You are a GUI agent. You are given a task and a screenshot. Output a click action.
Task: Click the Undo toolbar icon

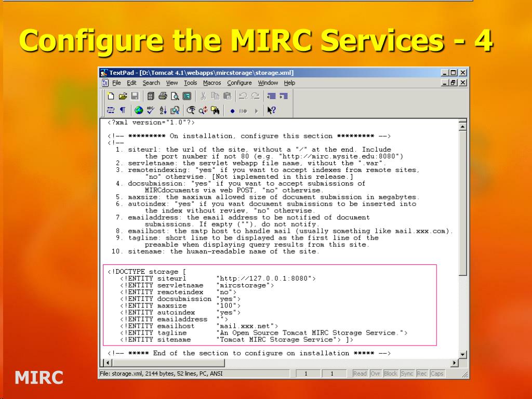coord(243,96)
